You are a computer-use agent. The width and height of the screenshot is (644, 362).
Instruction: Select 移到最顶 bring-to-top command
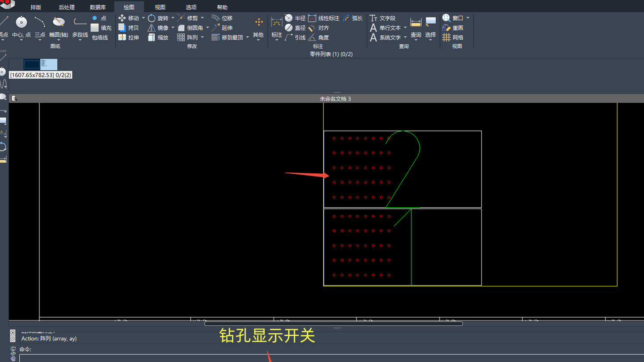[x=227, y=38]
